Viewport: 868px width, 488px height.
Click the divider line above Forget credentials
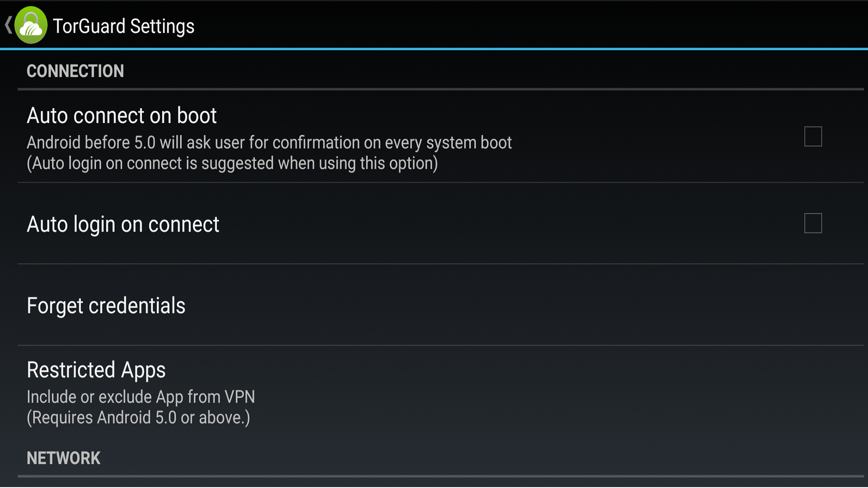click(441, 264)
